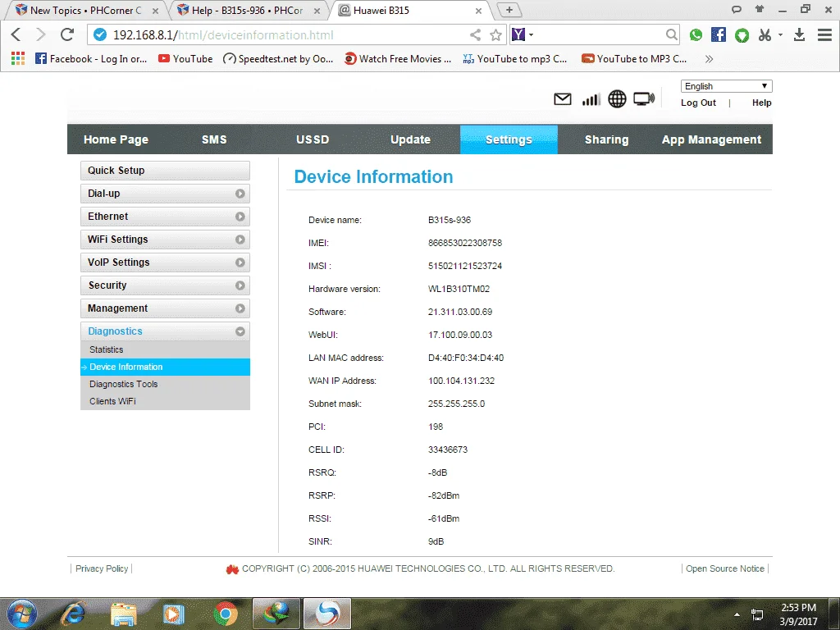Open media player from taskbar
The height and width of the screenshot is (630, 840).
174,614
